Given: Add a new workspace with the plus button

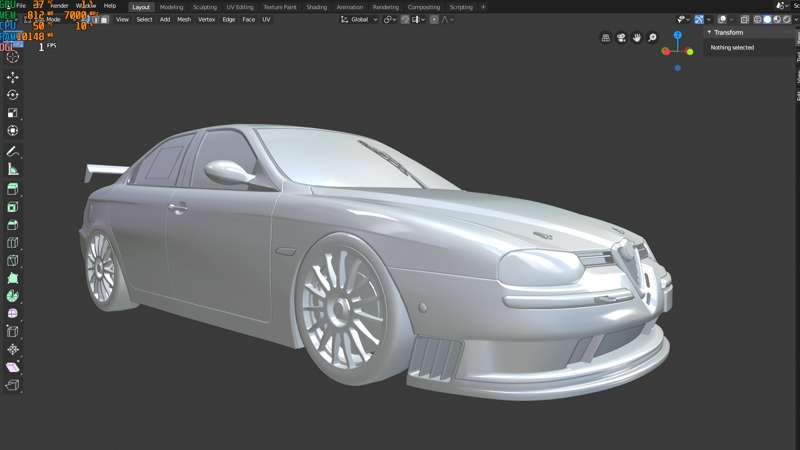Looking at the screenshot, I should pos(483,7).
